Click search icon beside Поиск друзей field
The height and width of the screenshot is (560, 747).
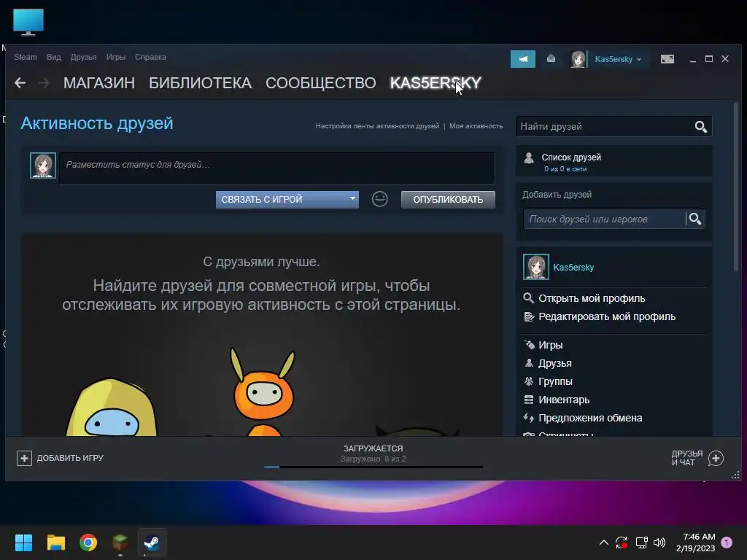pyautogui.click(x=695, y=219)
